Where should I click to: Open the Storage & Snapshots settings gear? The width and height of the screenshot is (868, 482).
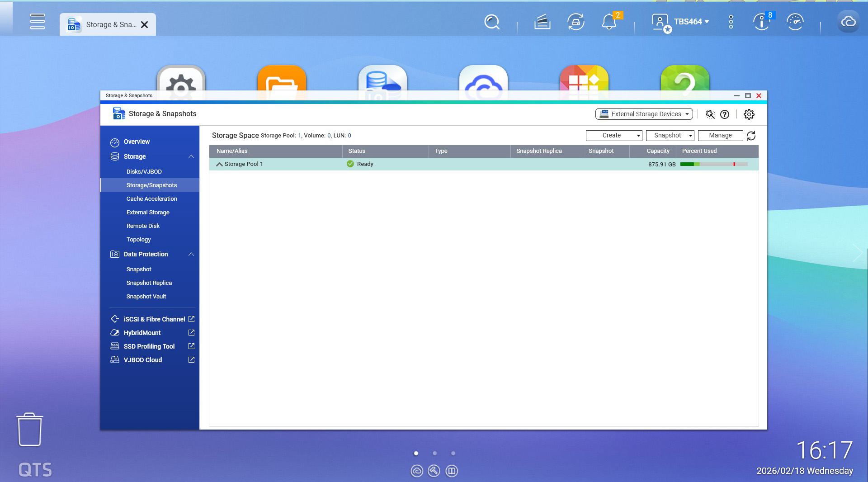point(749,114)
